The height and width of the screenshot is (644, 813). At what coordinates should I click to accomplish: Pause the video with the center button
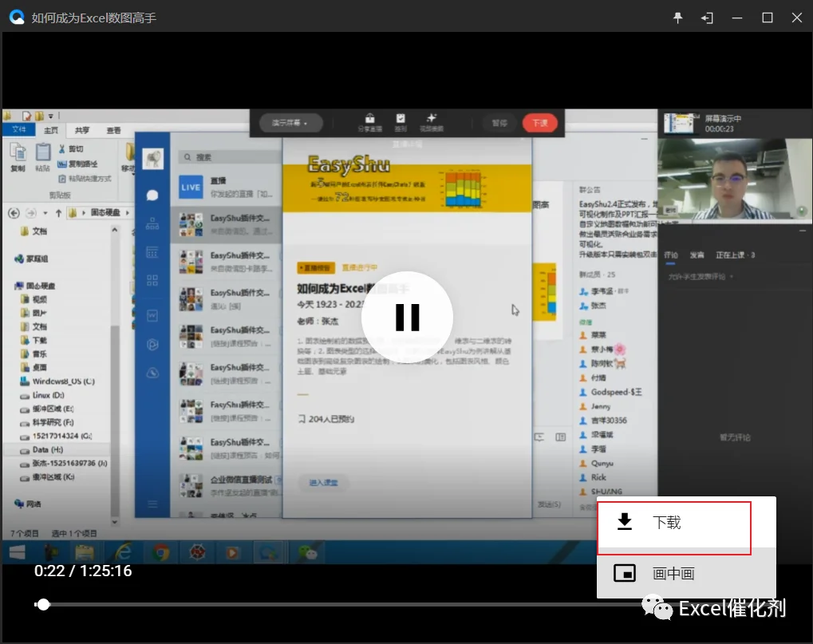pos(407,317)
